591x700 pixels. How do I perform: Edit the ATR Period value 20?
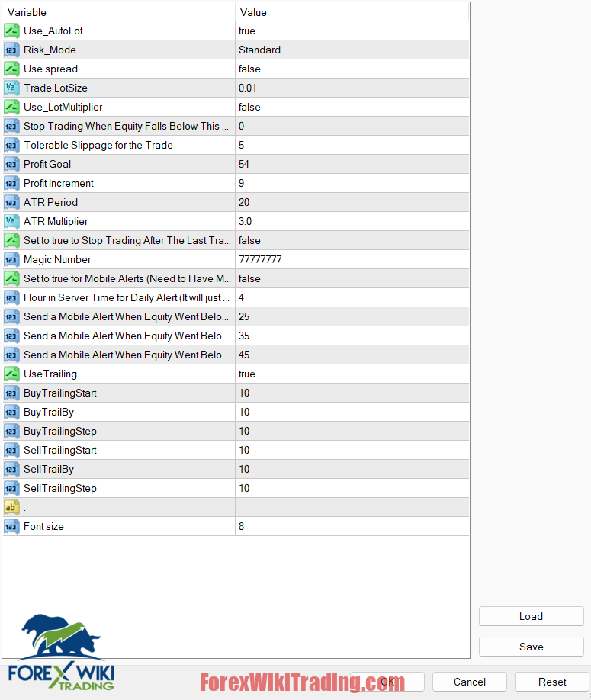click(x=352, y=202)
